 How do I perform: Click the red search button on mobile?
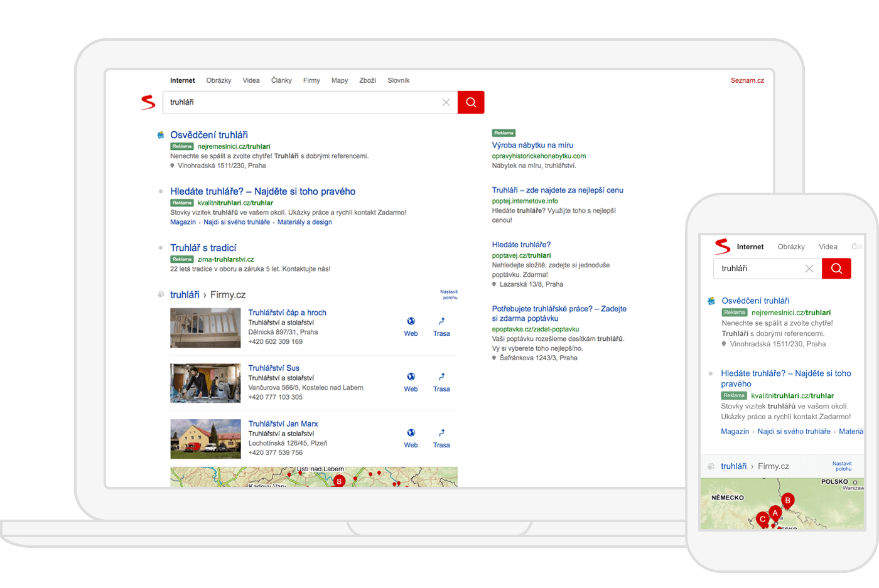click(x=836, y=269)
